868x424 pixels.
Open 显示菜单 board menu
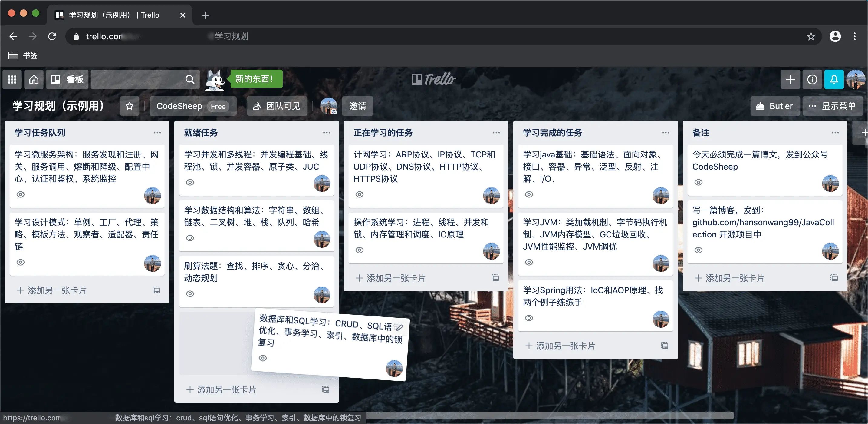[833, 106]
